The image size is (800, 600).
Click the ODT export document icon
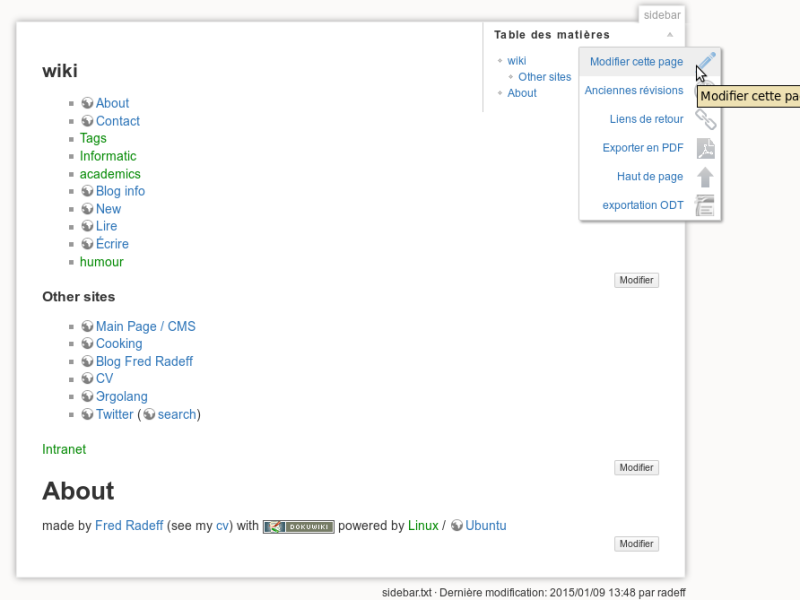tap(705, 205)
